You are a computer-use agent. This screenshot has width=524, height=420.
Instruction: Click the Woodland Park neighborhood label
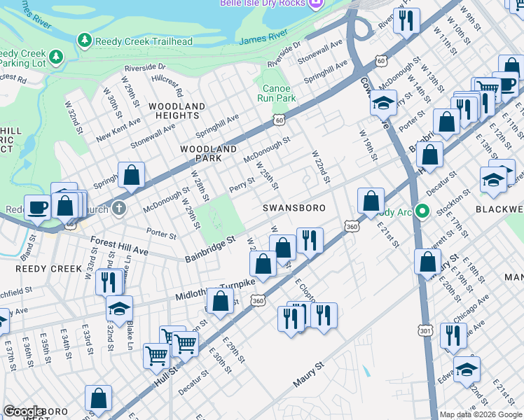(209, 153)
